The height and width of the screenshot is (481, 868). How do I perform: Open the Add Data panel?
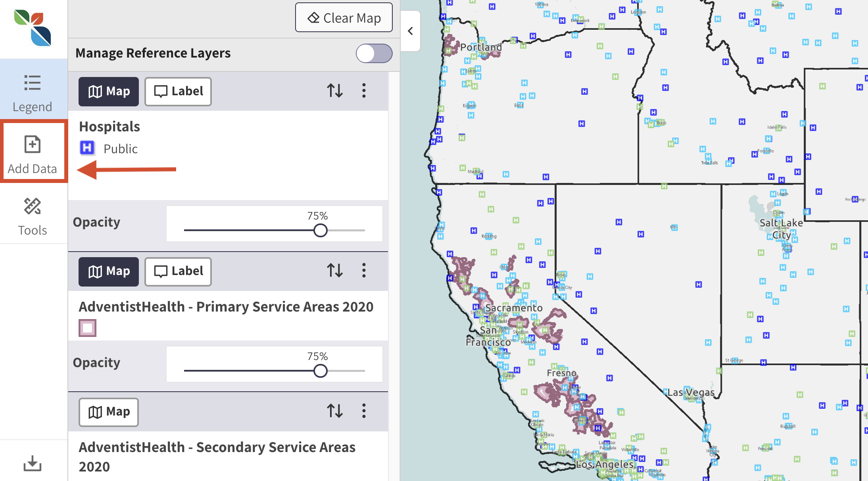(x=33, y=153)
